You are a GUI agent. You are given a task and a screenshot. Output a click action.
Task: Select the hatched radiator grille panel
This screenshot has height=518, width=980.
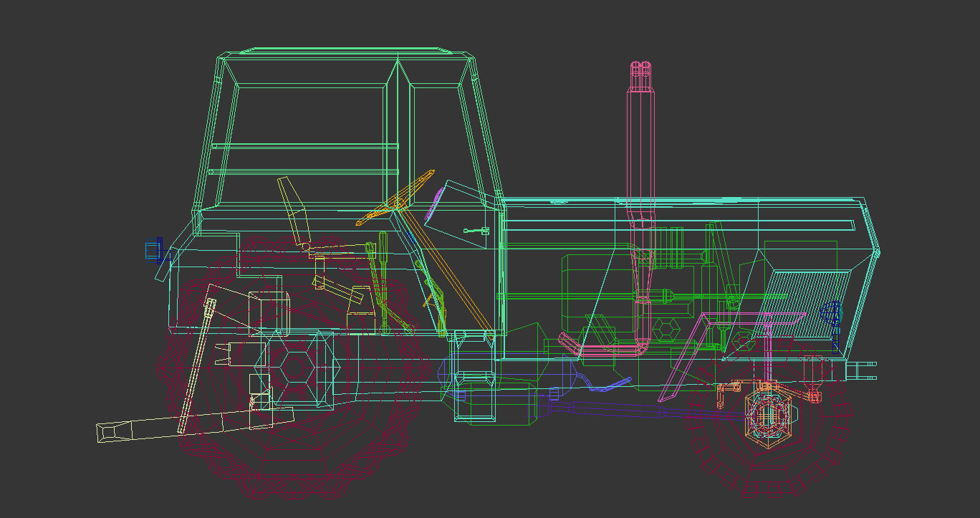pyautogui.click(x=804, y=305)
